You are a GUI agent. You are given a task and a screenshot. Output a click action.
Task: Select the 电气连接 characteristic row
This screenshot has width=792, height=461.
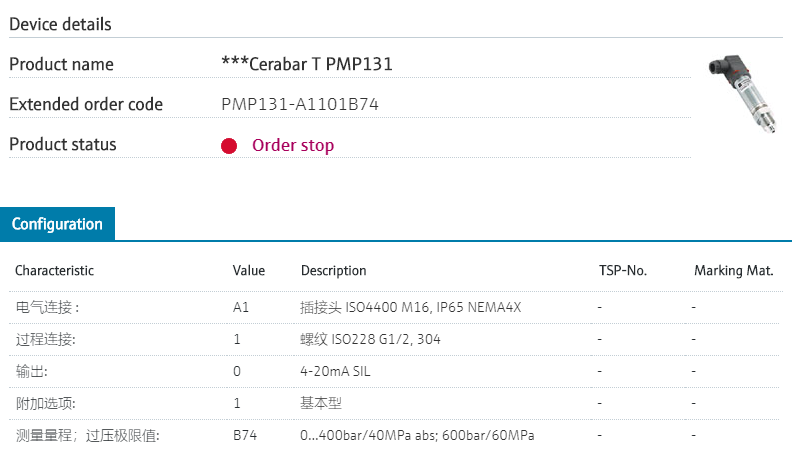pyautogui.click(x=47, y=307)
